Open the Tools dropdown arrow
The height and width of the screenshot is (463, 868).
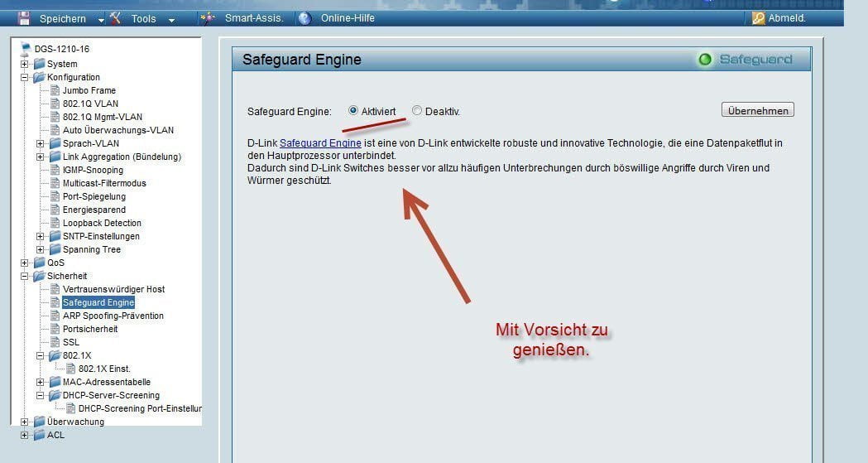pos(171,20)
